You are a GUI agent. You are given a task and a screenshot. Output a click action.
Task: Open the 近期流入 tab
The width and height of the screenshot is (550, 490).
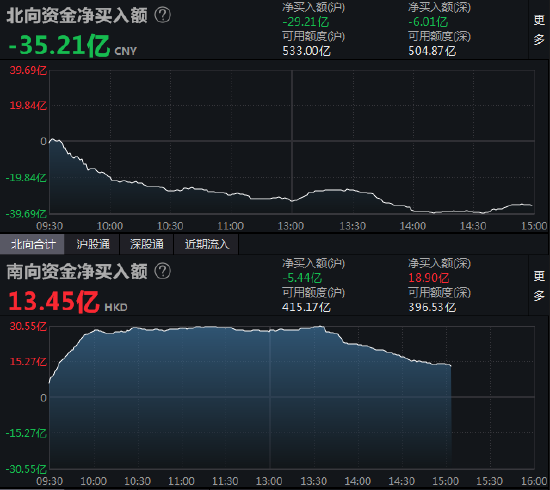pos(207,244)
